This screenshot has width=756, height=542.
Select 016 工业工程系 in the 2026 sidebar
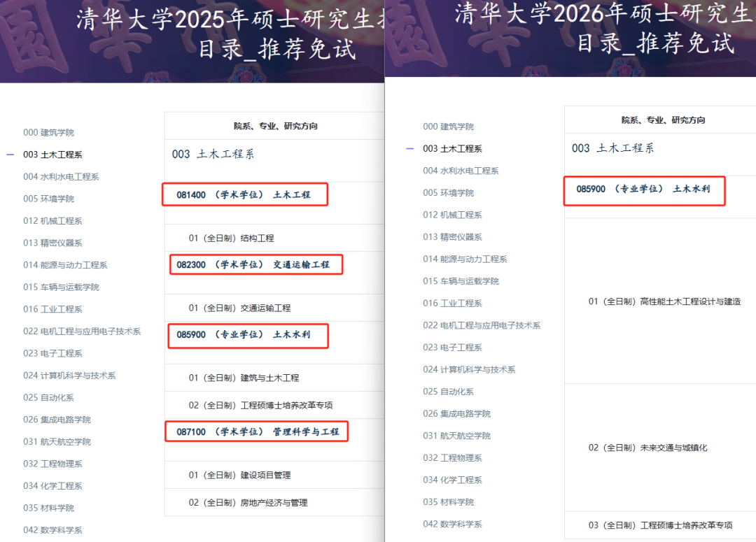(x=452, y=304)
